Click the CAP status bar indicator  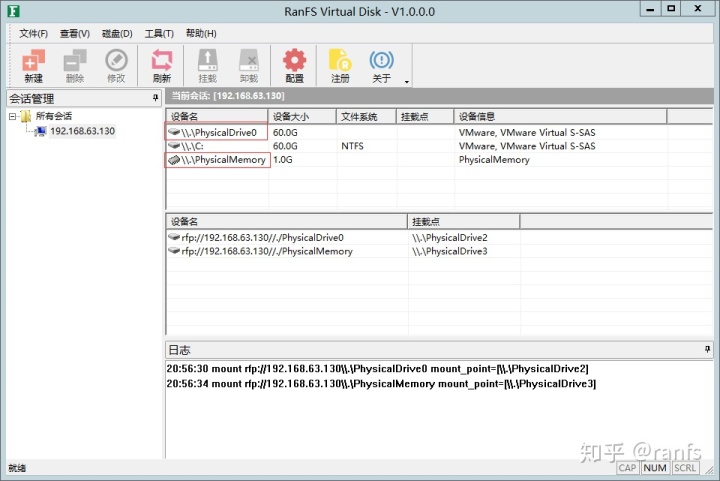[x=627, y=468]
